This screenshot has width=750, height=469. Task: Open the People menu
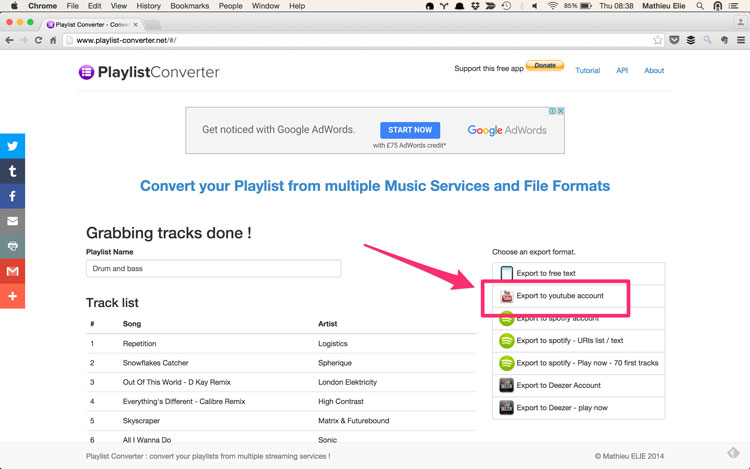point(231,6)
